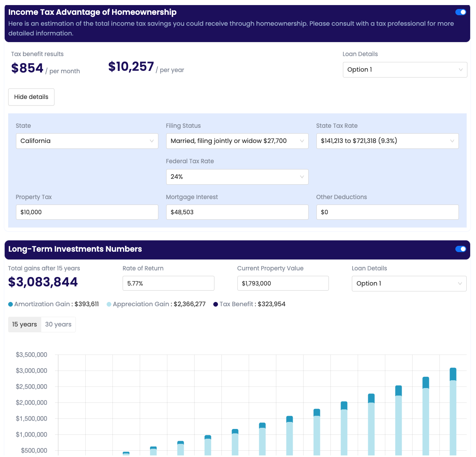Toggle Appreciation Gain legend dot
Image resolution: width=476 pixels, height=457 pixels.
109,304
